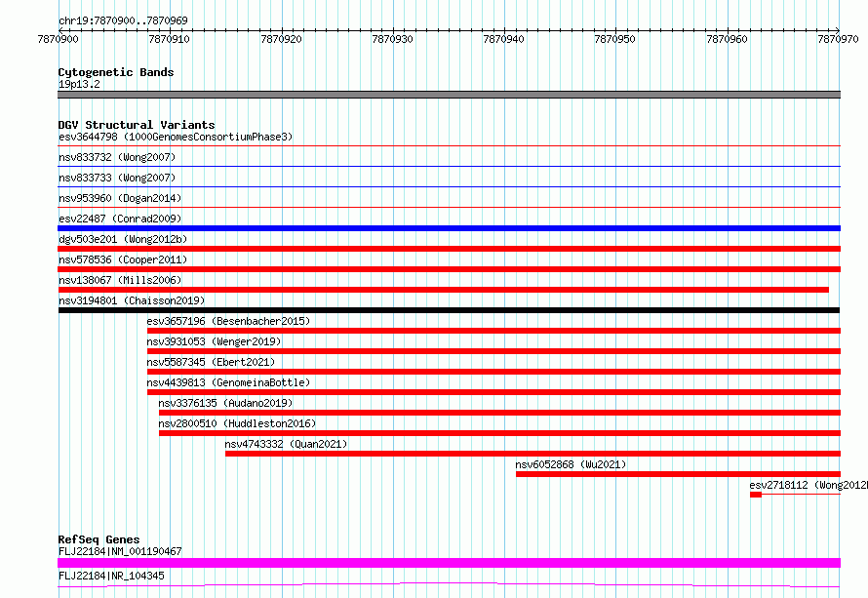Click the blue esv22487 variant bar
868x598 pixels.
point(449,228)
